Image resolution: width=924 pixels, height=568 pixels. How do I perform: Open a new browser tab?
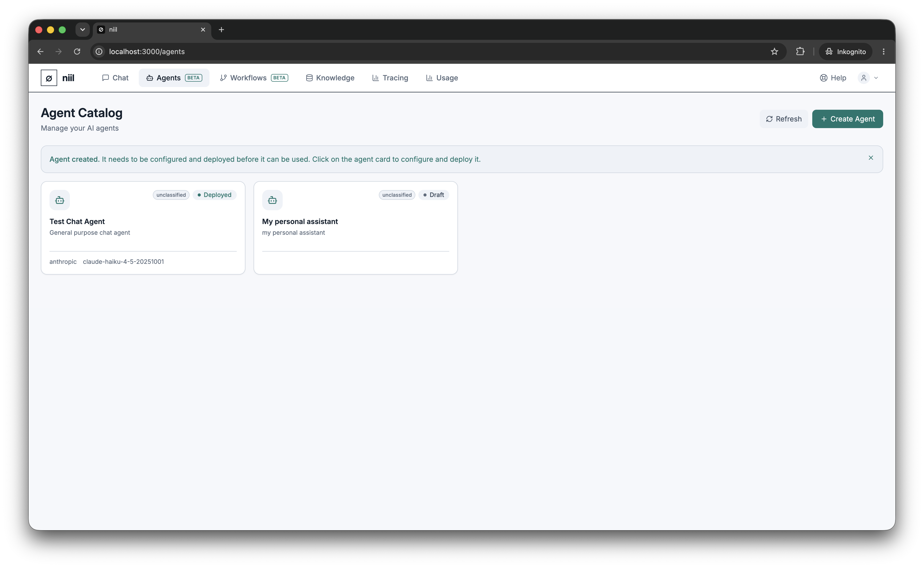[x=221, y=30]
